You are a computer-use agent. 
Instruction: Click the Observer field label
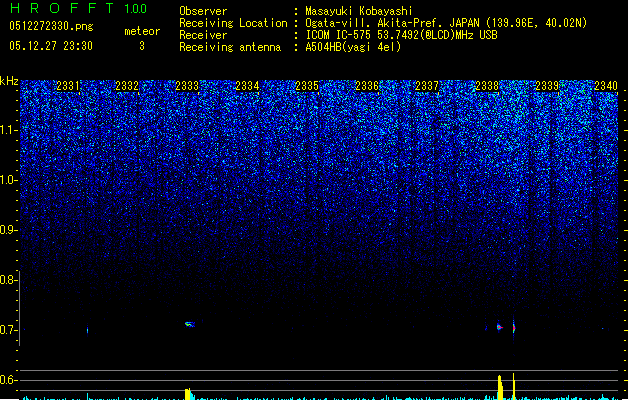203,11
